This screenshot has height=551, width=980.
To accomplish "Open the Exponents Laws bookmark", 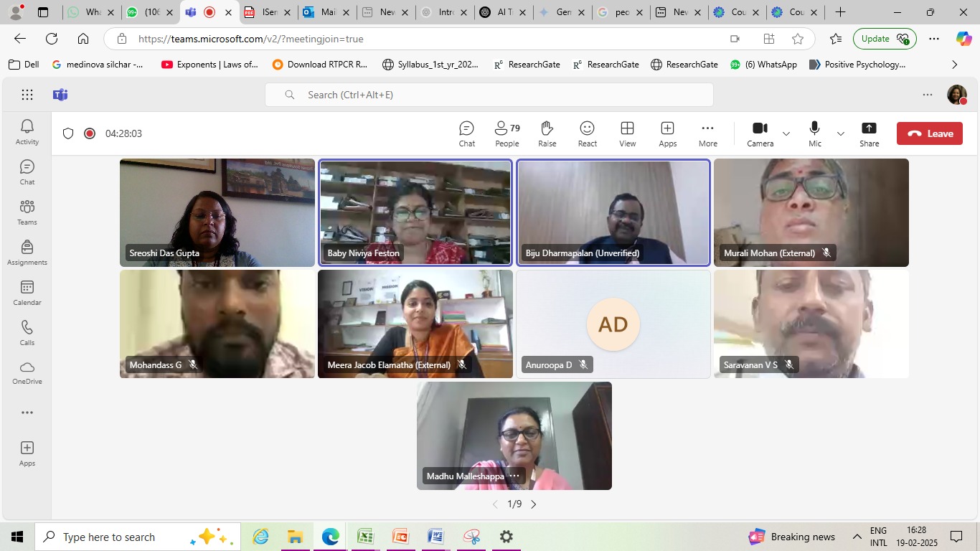I will tap(209, 65).
